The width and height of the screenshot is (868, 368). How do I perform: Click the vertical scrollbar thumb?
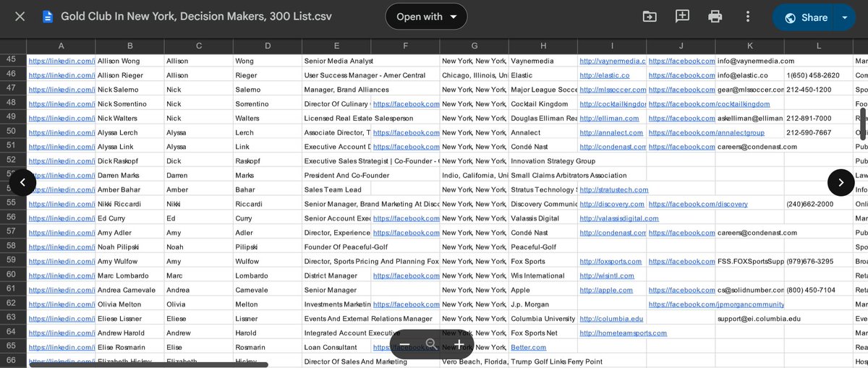tap(863, 125)
